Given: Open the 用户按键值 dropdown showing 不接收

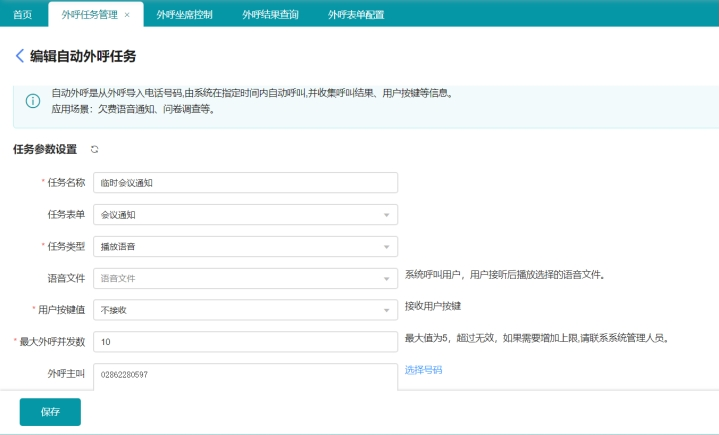Looking at the screenshot, I should (x=244, y=310).
